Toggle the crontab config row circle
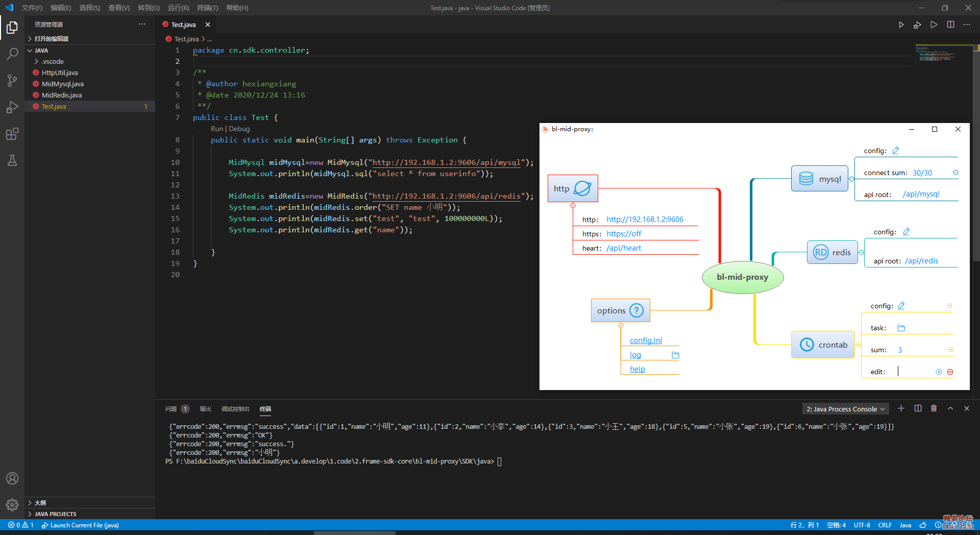Viewport: 980px width, 535px height. pyautogui.click(x=949, y=306)
